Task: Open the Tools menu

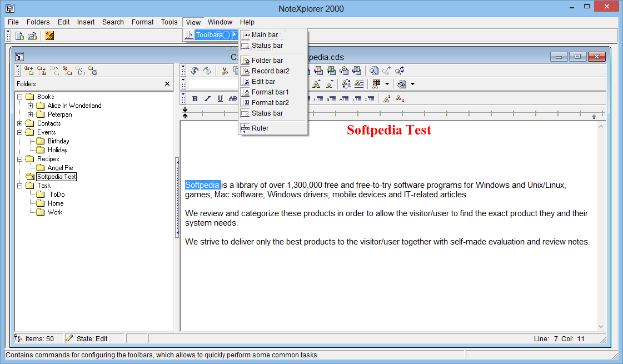Action: tap(170, 22)
